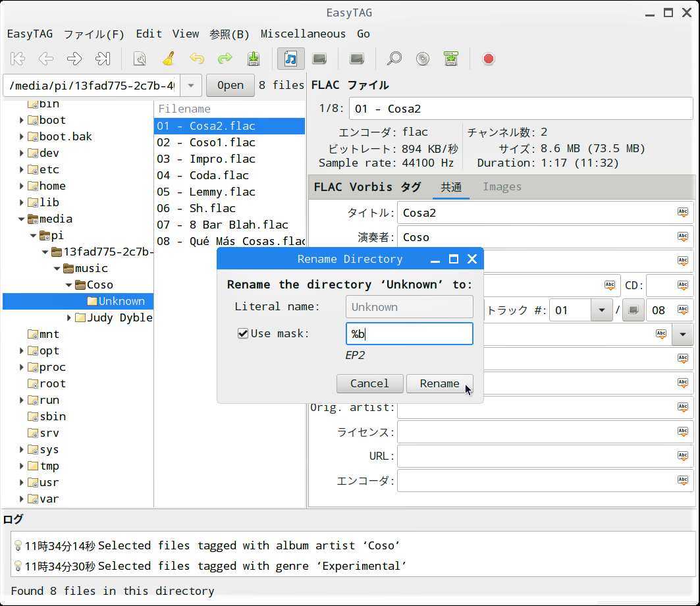The height and width of the screenshot is (606, 700).
Task: Click the Filename column header
Action: click(x=229, y=109)
